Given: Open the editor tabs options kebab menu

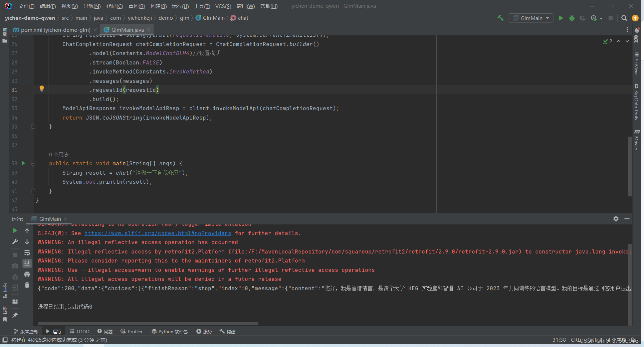Looking at the screenshot, I should coord(627,30).
